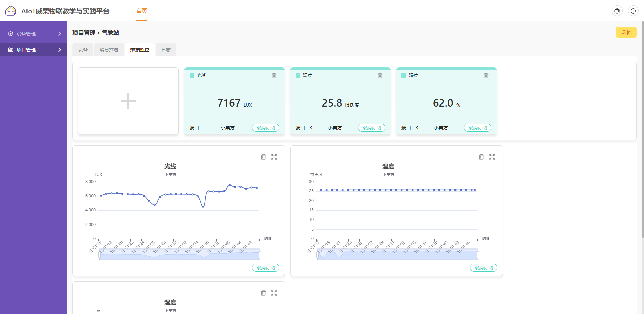Delete the 温度 line chart
This screenshot has width=644, height=314.
[x=481, y=157]
